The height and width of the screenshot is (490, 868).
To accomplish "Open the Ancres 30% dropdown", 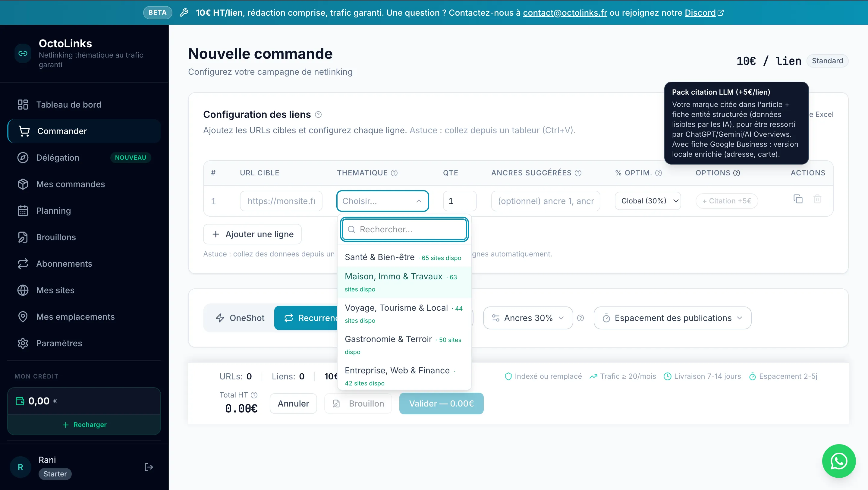I will click(x=528, y=318).
